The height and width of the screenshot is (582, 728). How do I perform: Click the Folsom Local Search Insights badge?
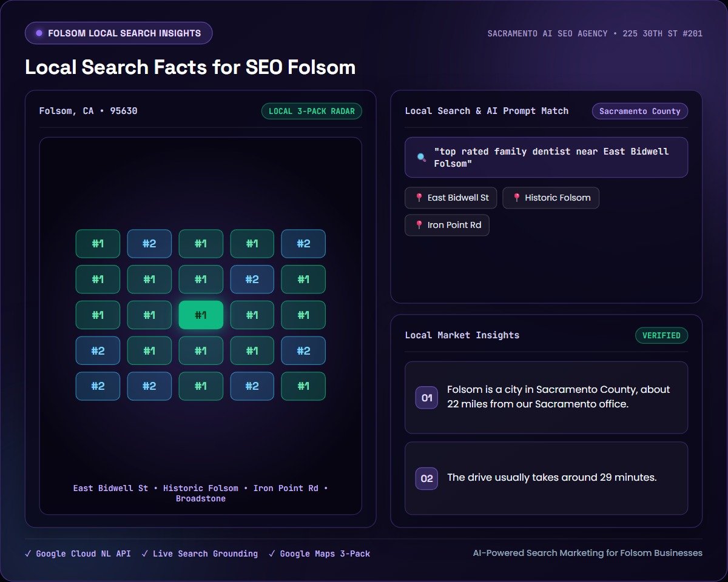pos(118,33)
